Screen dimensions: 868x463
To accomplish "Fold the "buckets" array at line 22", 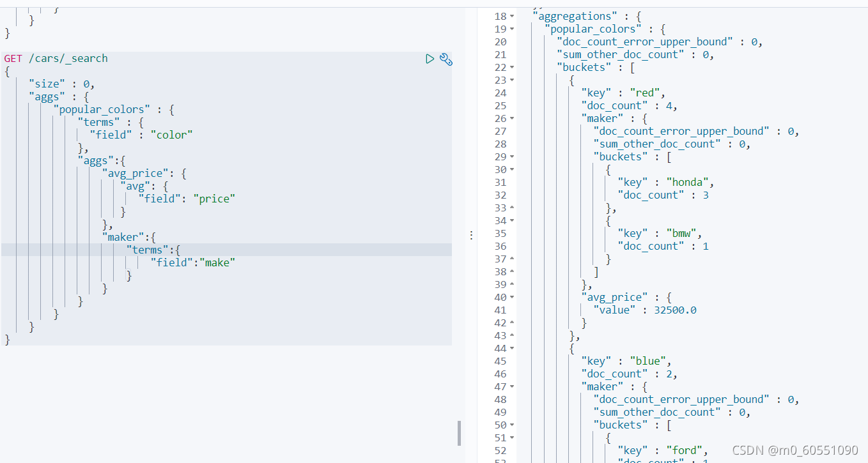I will pyautogui.click(x=513, y=67).
